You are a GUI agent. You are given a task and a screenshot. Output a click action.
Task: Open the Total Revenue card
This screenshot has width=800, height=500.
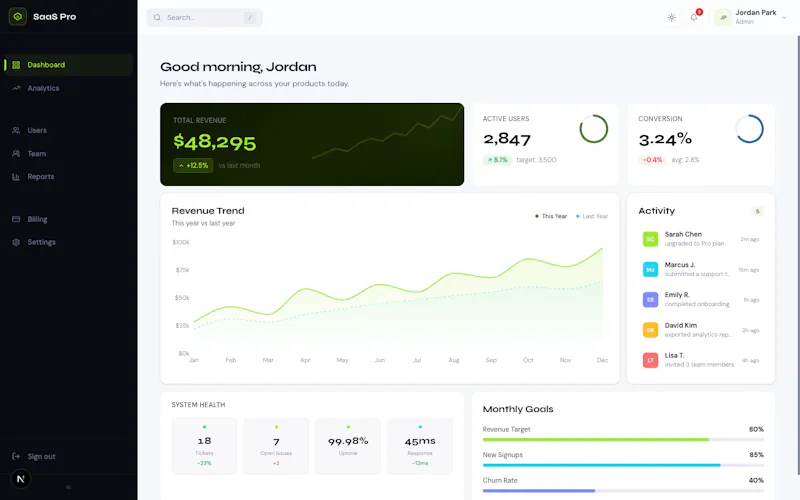click(312, 144)
